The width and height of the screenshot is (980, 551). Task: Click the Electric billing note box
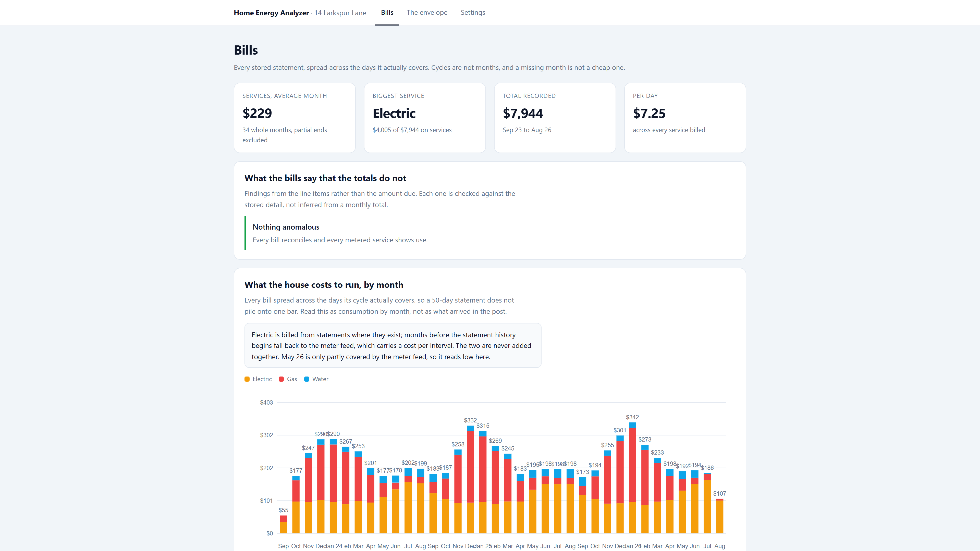point(393,346)
